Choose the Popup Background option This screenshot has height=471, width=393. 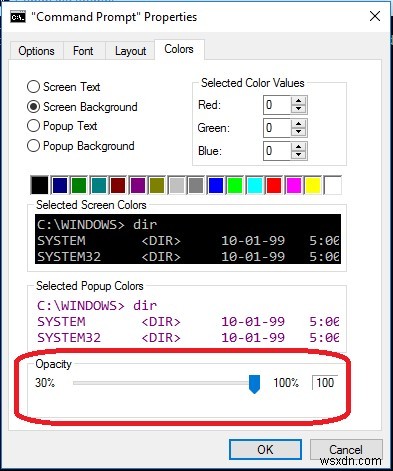coord(81,146)
